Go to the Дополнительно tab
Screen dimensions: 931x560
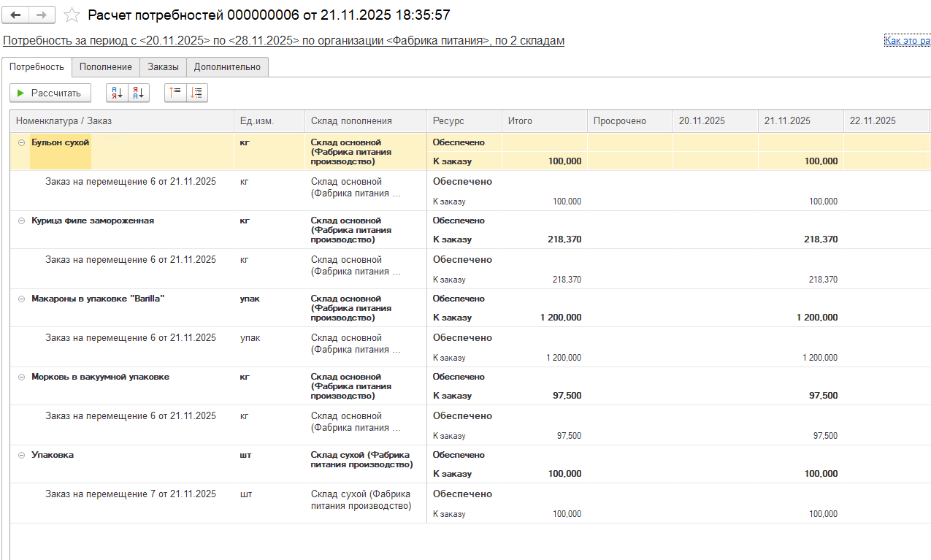pyautogui.click(x=227, y=67)
